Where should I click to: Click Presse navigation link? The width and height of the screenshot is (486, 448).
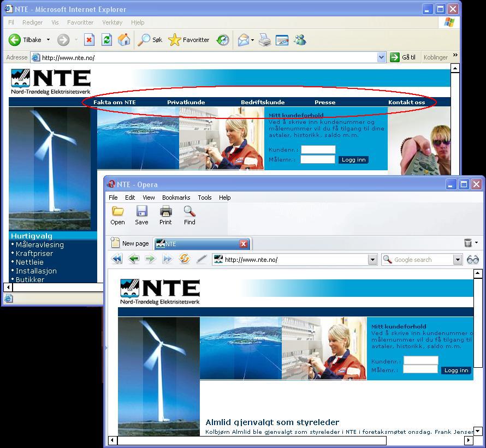(325, 102)
